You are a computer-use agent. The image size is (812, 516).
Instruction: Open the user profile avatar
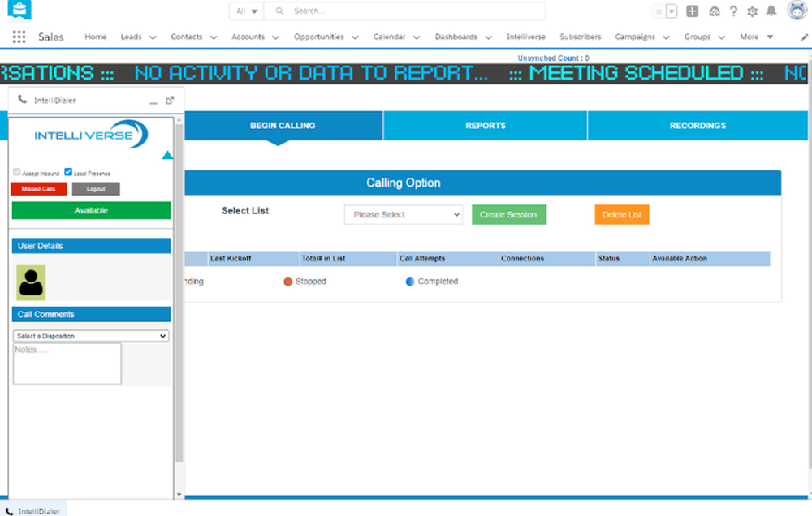click(x=797, y=10)
